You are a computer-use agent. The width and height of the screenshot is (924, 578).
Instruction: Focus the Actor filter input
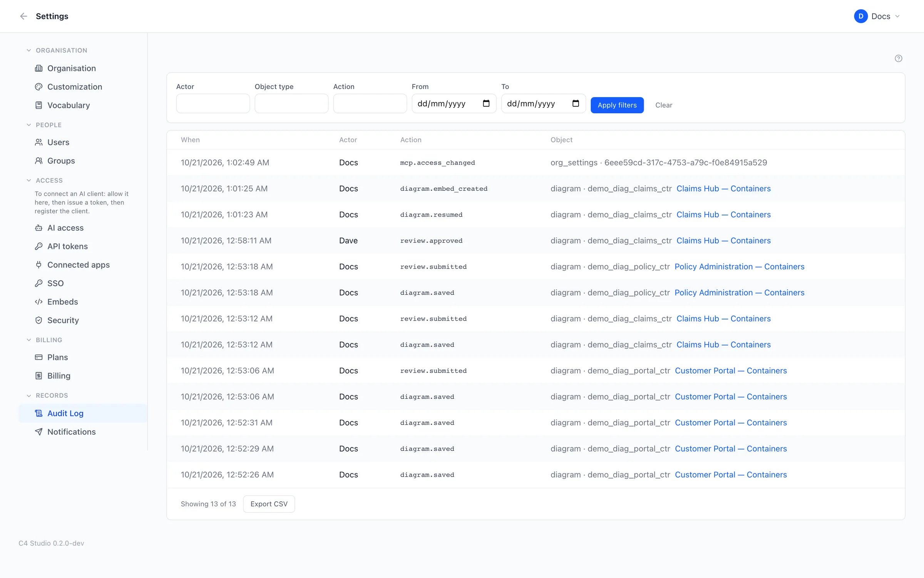(x=213, y=103)
